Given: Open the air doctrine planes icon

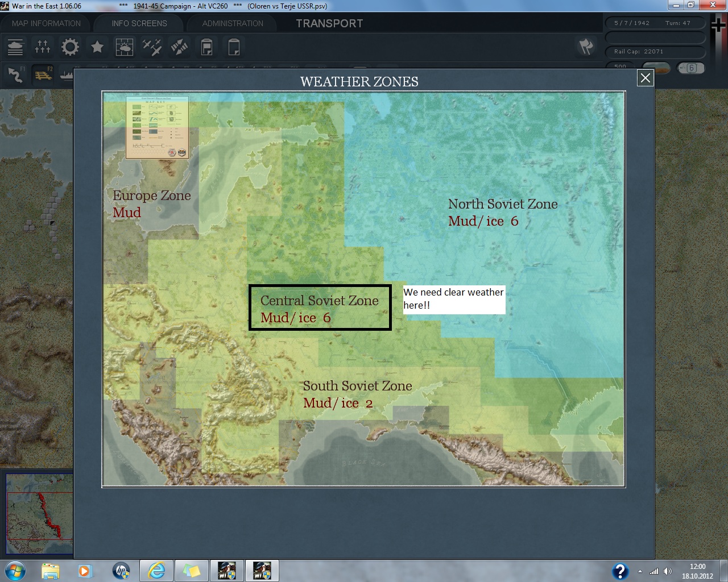Looking at the screenshot, I should (x=152, y=47).
